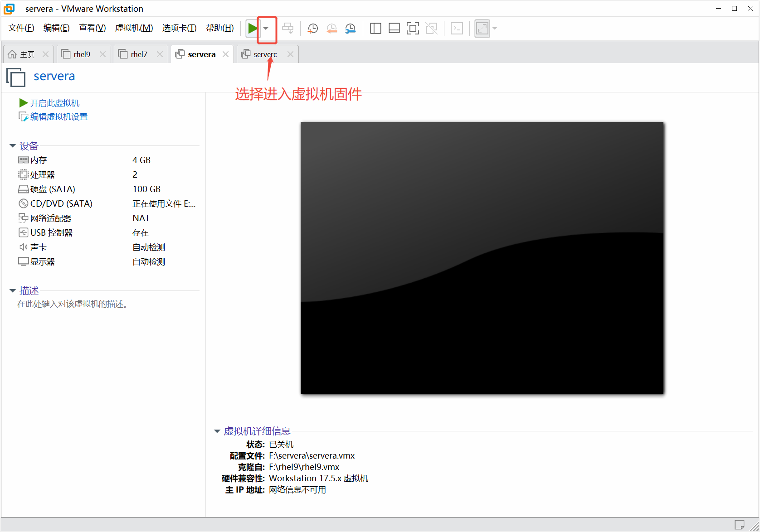Collapse the 设备 section
Viewport: 760px width, 532px height.
click(x=13, y=146)
